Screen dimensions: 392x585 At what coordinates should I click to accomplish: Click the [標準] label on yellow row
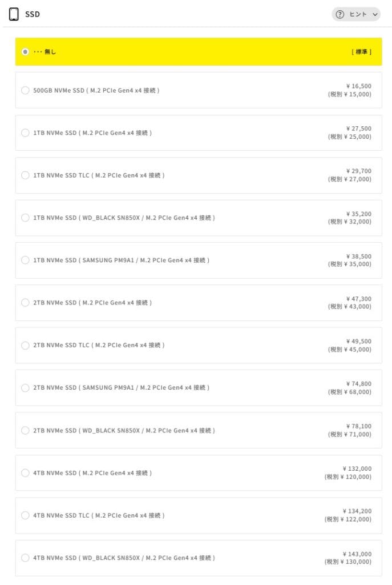[x=361, y=52]
